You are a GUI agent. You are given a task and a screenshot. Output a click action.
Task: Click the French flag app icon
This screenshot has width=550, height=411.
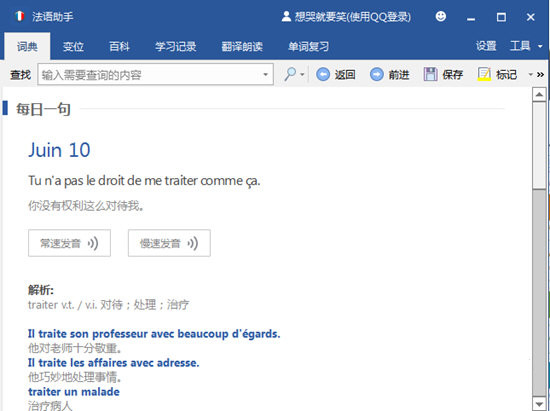(x=20, y=16)
